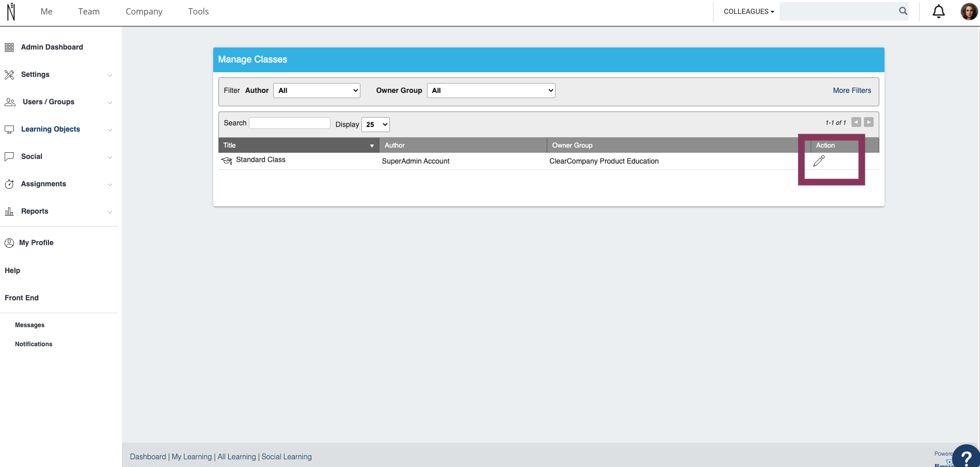
Task: Open the Owner Group filter dropdown
Action: pyautogui.click(x=491, y=90)
